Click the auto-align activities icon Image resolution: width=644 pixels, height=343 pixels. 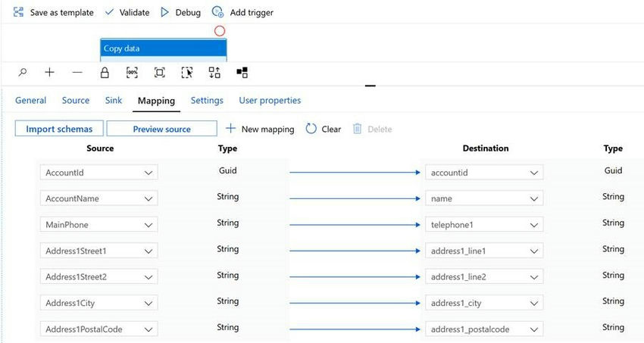coord(214,73)
